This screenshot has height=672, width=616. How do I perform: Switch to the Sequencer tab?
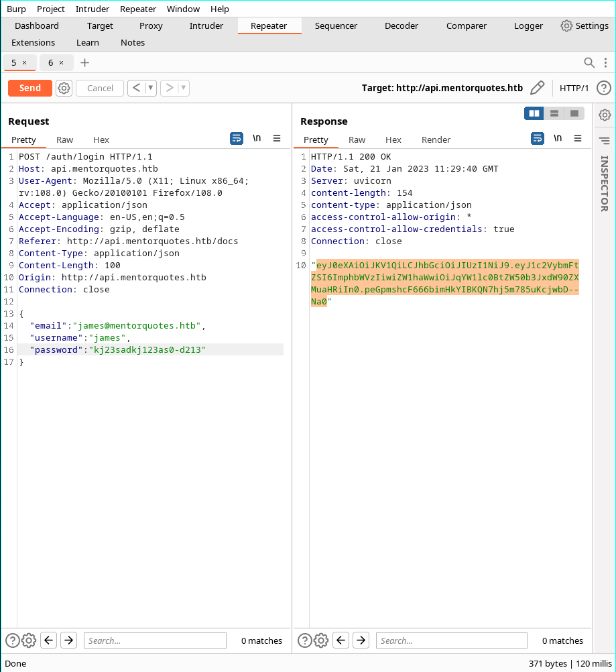pyautogui.click(x=336, y=25)
